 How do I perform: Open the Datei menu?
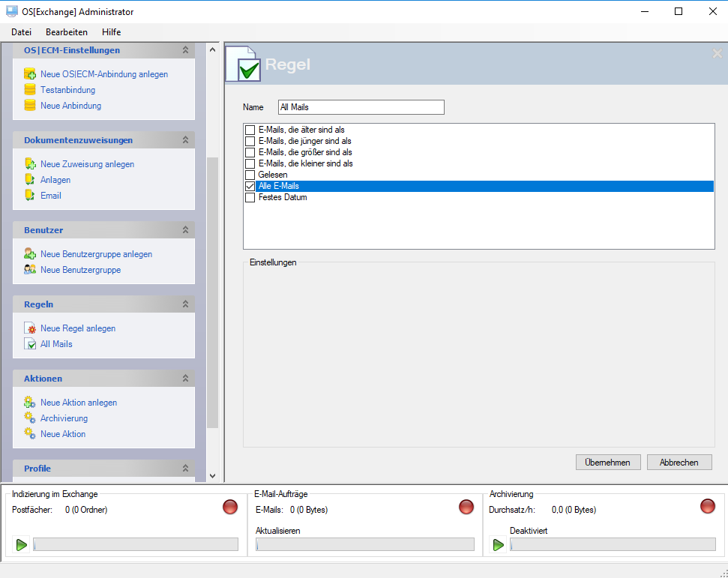(21, 32)
